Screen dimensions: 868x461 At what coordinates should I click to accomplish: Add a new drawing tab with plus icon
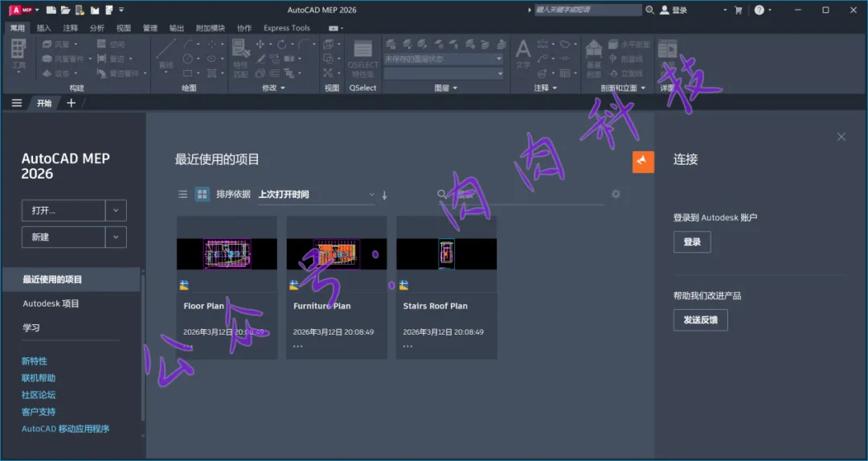pyautogui.click(x=71, y=103)
